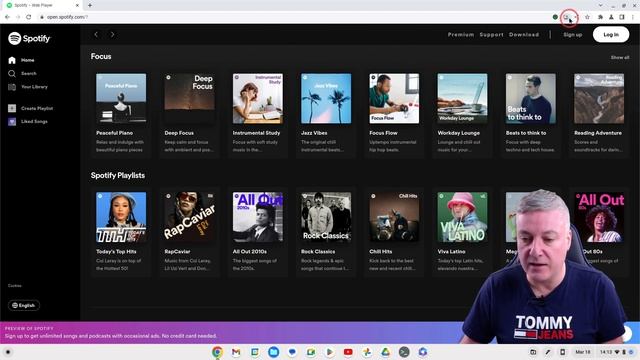Open Chrome three-dot menu

633,17
